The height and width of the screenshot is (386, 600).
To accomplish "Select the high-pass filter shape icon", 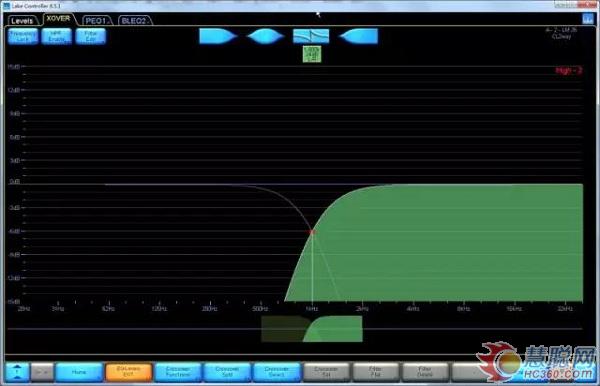I will 358,36.
